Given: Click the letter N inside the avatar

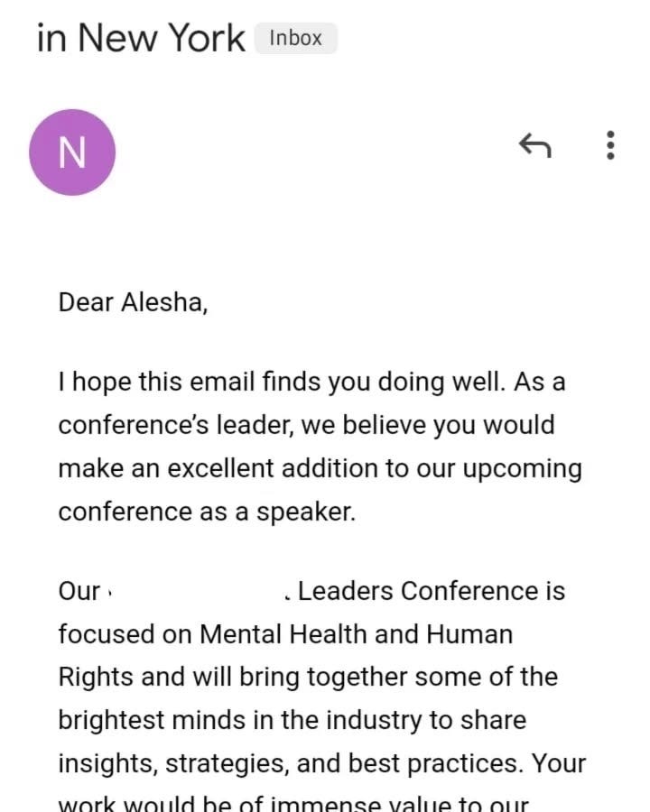Looking at the screenshot, I should click(72, 152).
